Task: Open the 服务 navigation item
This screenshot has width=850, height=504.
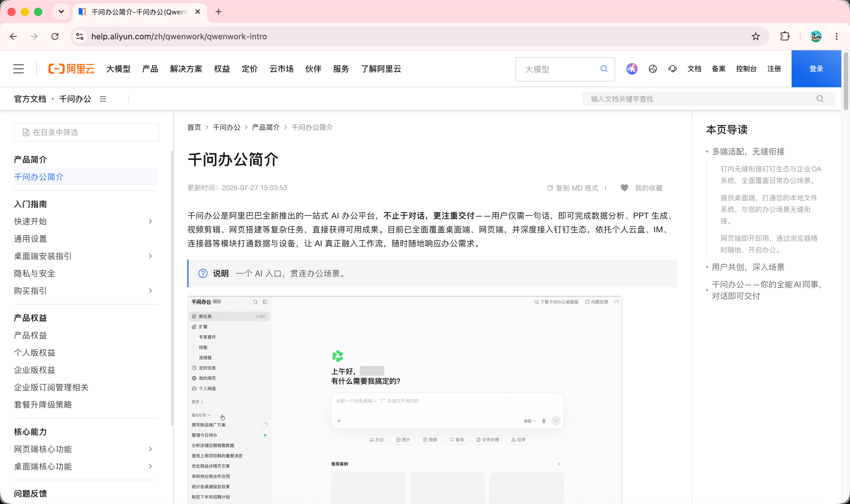Action: click(x=341, y=69)
